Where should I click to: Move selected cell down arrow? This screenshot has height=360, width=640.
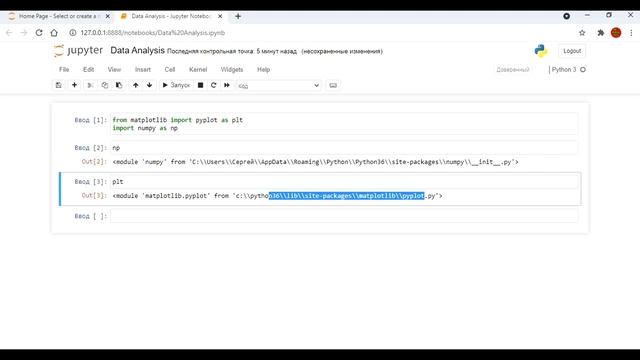(149, 85)
